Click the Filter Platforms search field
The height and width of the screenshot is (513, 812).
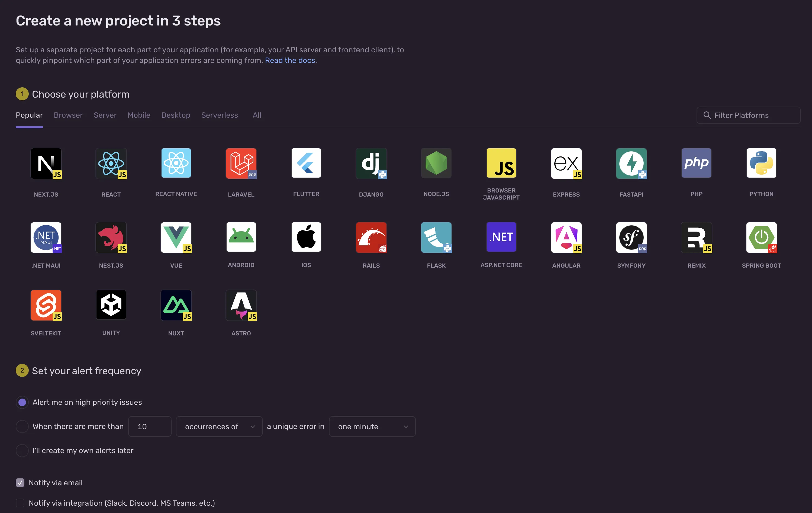749,115
